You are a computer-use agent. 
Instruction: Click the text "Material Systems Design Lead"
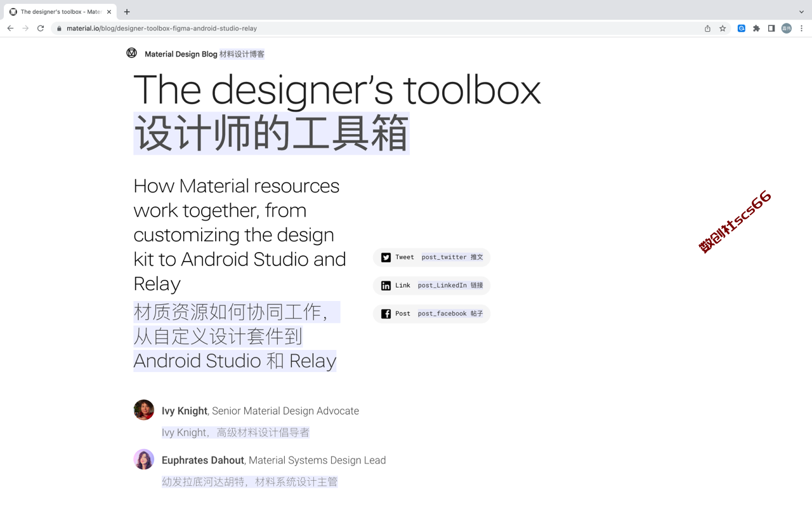tap(317, 460)
